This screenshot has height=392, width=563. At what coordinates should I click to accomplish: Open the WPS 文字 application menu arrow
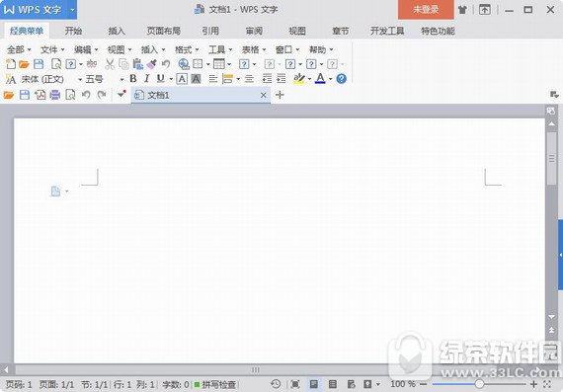[72, 10]
